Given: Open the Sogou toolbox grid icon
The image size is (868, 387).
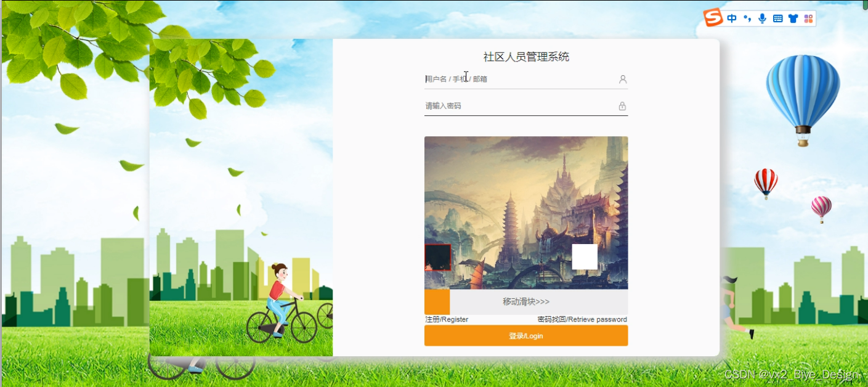Looking at the screenshot, I should pyautogui.click(x=809, y=18).
